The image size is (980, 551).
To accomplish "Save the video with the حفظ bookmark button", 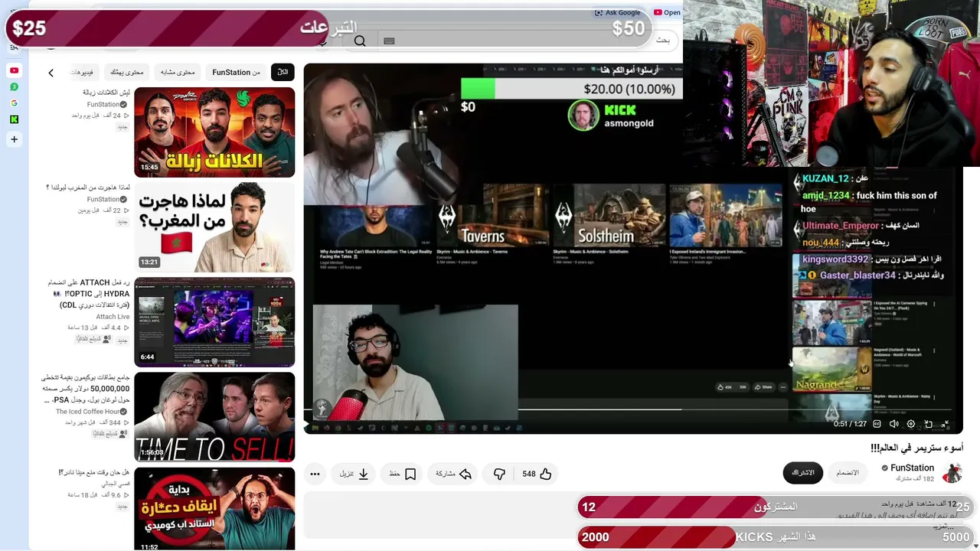I will tap(402, 474).
